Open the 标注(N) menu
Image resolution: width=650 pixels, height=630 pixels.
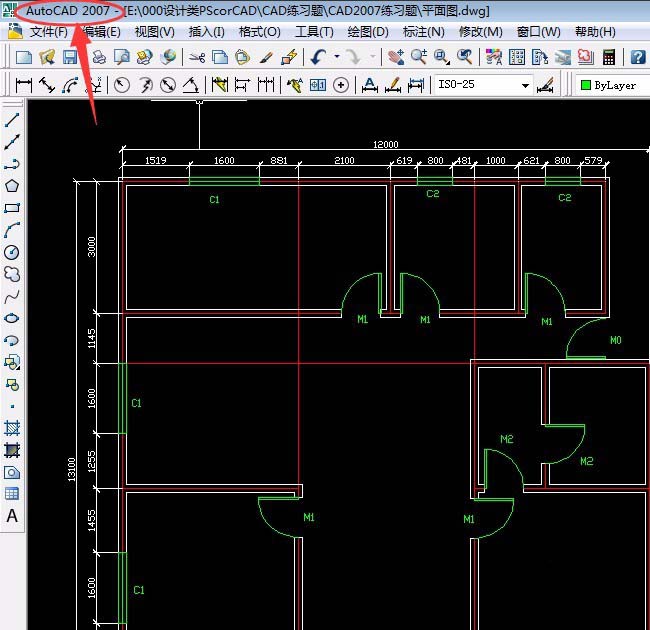tap(424, 32)
